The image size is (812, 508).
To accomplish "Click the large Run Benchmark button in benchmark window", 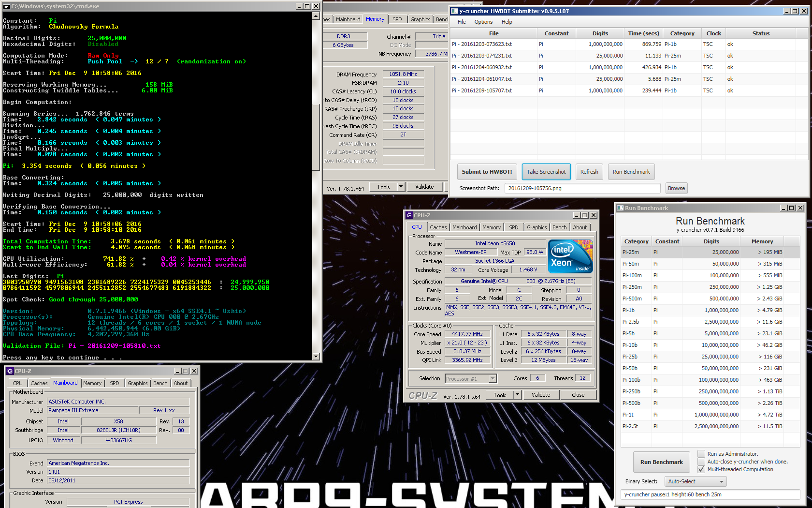I will pyautogui.click(x=661, y=462).
